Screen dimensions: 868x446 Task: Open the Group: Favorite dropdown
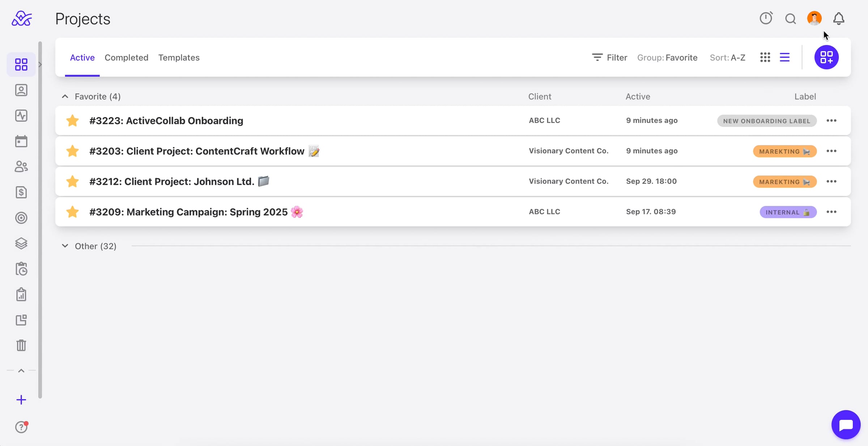pyautogui.click(x=667, y=58)
